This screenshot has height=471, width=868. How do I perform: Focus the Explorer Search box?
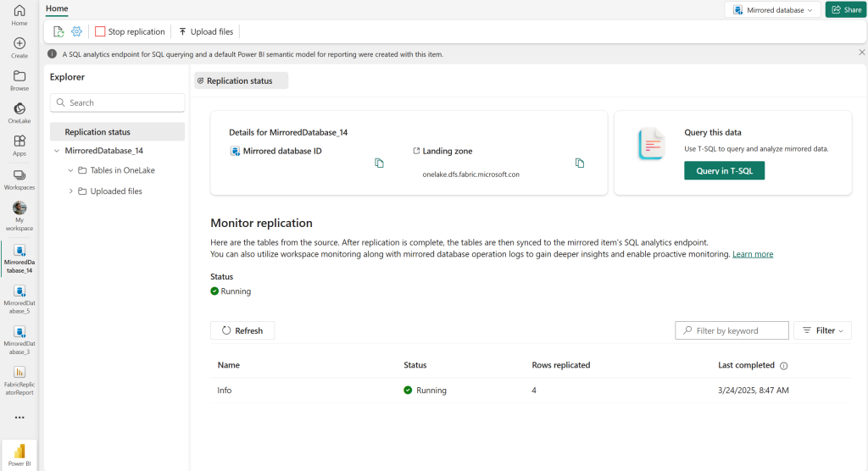(117, 103)
